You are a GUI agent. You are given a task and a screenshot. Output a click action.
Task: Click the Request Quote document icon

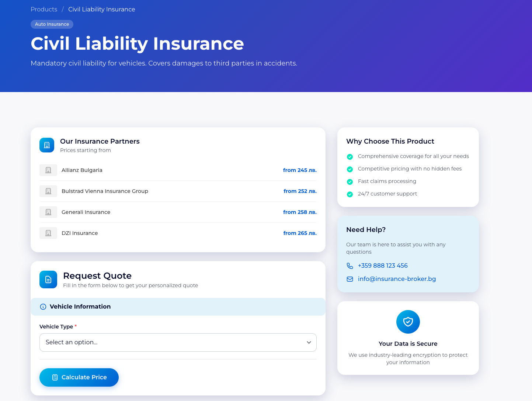pyautogui.click(x=48, y=279)
